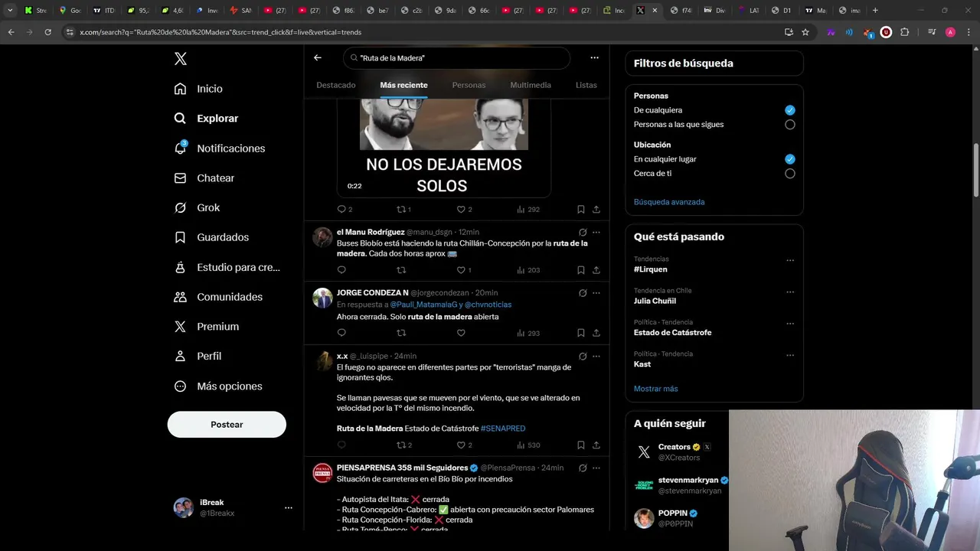This screenshot has width=980, height=551.
Task: Open Más opciones menu
Action: coord(218,386)
